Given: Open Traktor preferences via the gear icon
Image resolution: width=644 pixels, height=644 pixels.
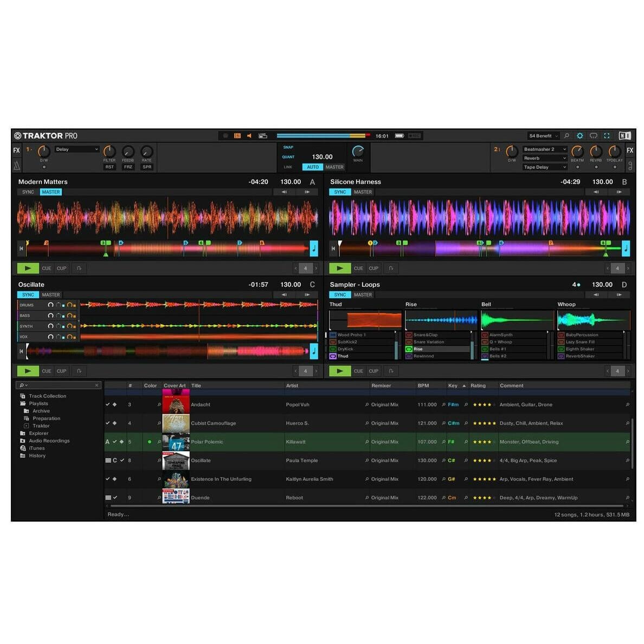Looking at the screenshot, I should 579,136.
